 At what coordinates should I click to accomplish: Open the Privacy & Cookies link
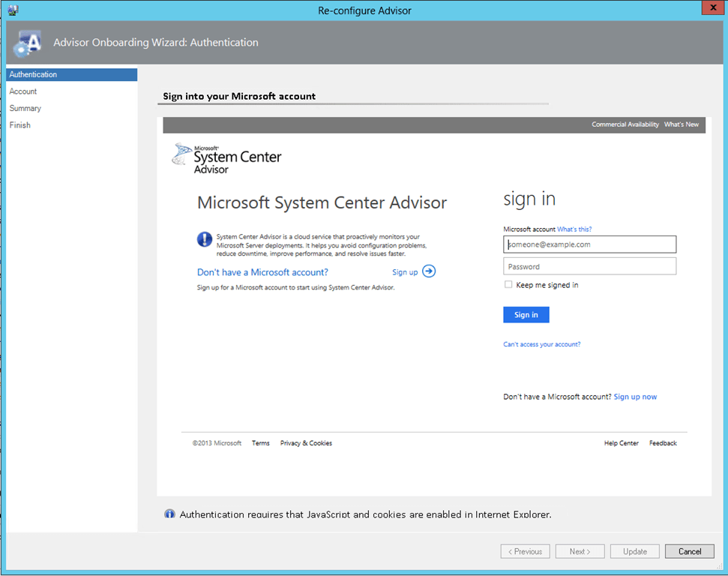click(306, 443)
